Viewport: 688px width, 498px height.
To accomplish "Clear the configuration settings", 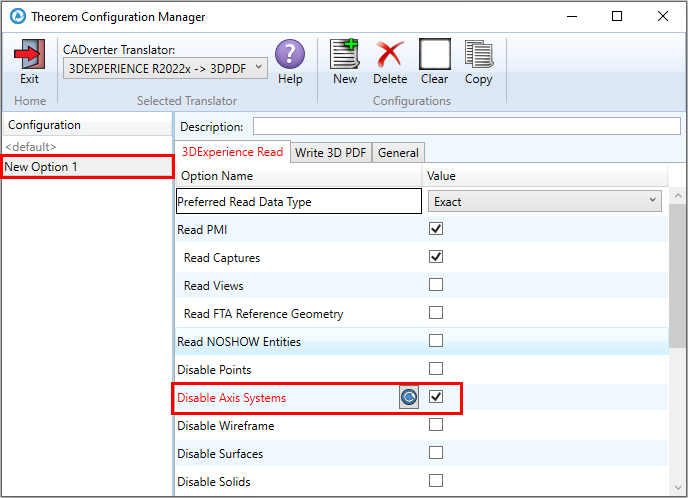I will pyautogui.click(x=434, y=54).
